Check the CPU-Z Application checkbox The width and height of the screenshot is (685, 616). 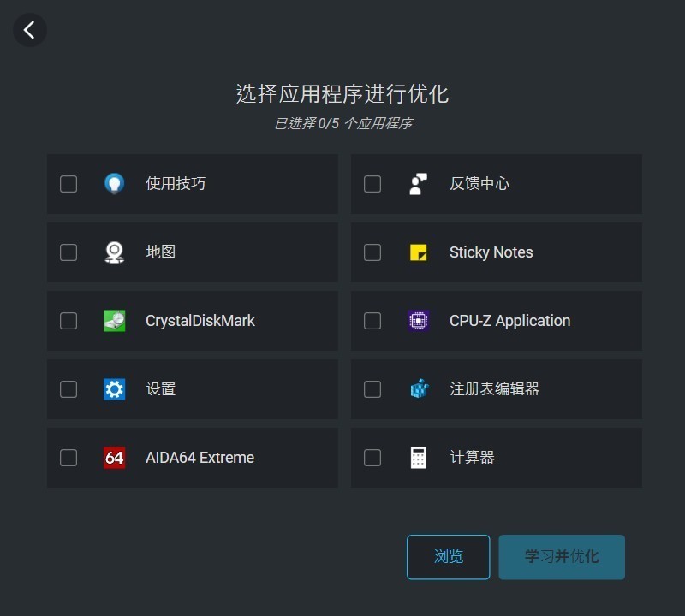pos(372,320)
